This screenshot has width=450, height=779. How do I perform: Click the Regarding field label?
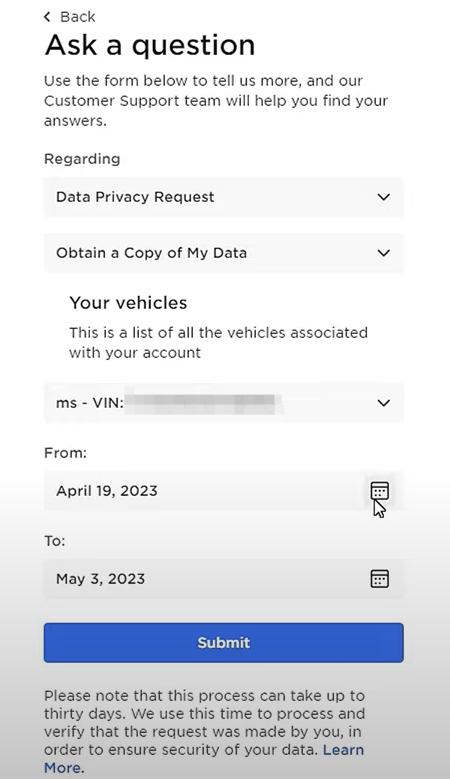tap(82, 159)
